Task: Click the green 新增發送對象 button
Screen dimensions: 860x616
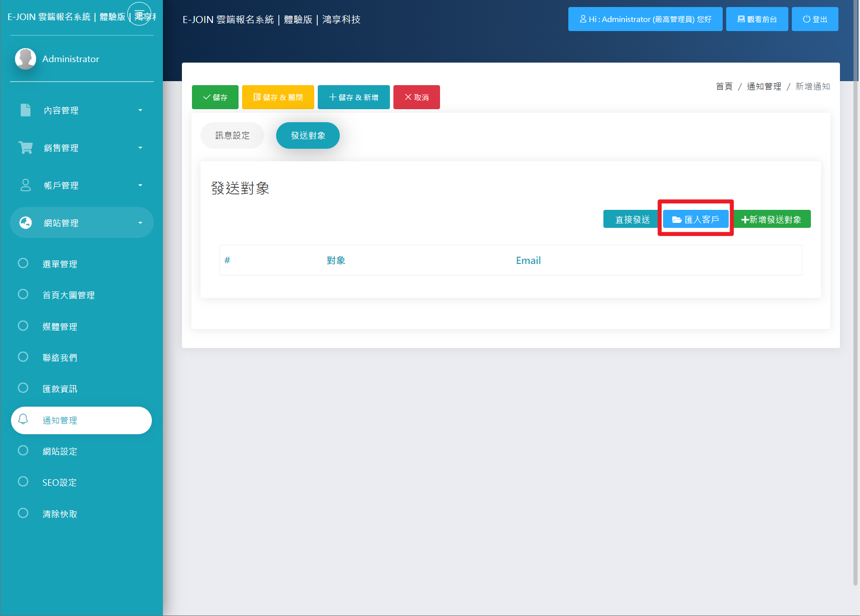Action: pos(772,219)
